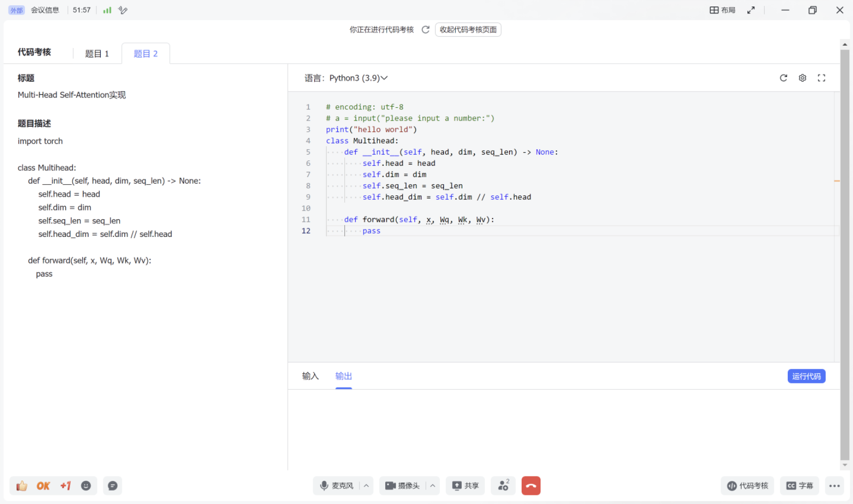Click 'print("hello world")' in editor
This screenshot has width=853, height=504.
pyautogui.click(x=371, y=130)
